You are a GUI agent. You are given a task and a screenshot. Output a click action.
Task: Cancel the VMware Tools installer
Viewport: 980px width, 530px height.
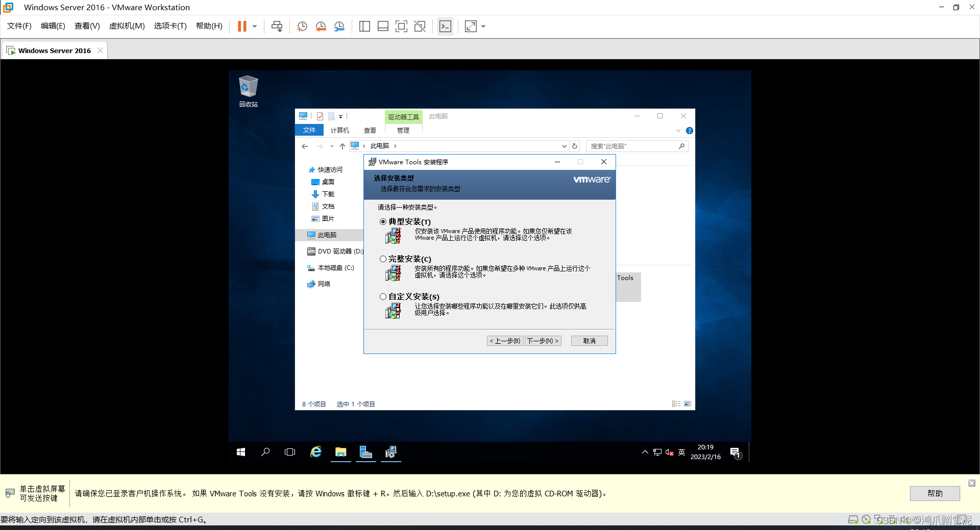click(x=590, y=341)
